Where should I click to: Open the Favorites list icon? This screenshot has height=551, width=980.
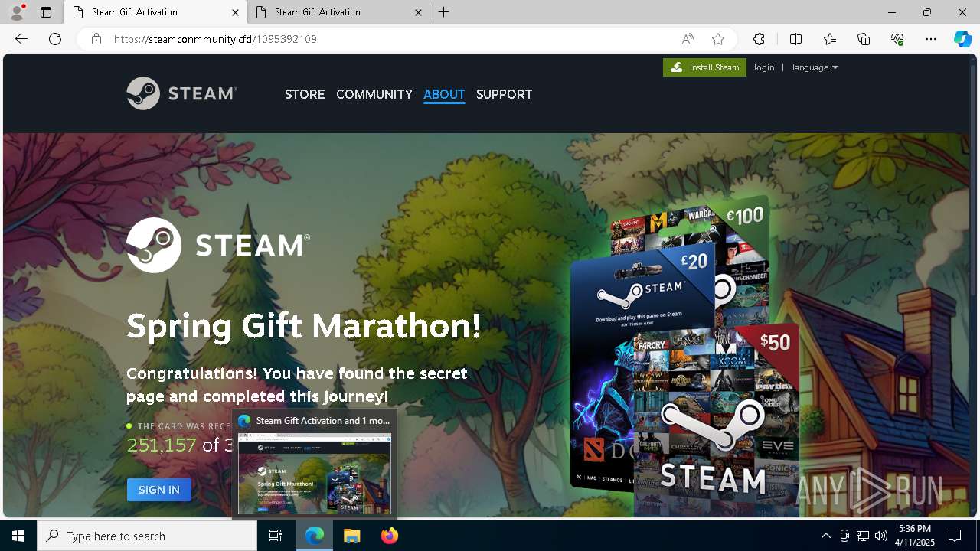point(830,39)
